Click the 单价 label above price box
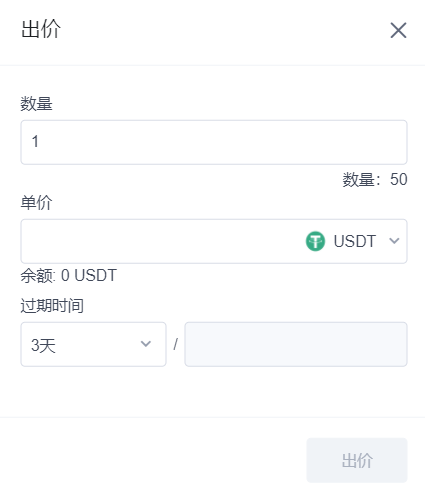425x486 pixels. click(36, 203)
